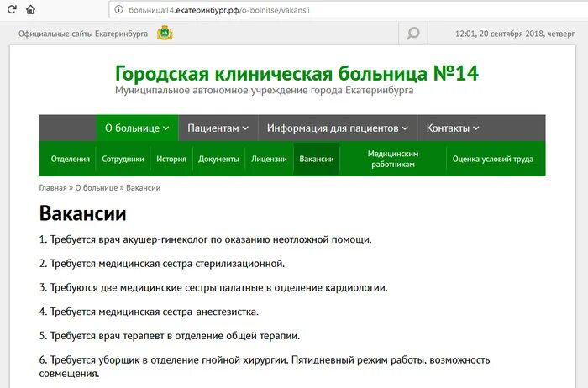Expand the О больнице menu

(137, 128)
